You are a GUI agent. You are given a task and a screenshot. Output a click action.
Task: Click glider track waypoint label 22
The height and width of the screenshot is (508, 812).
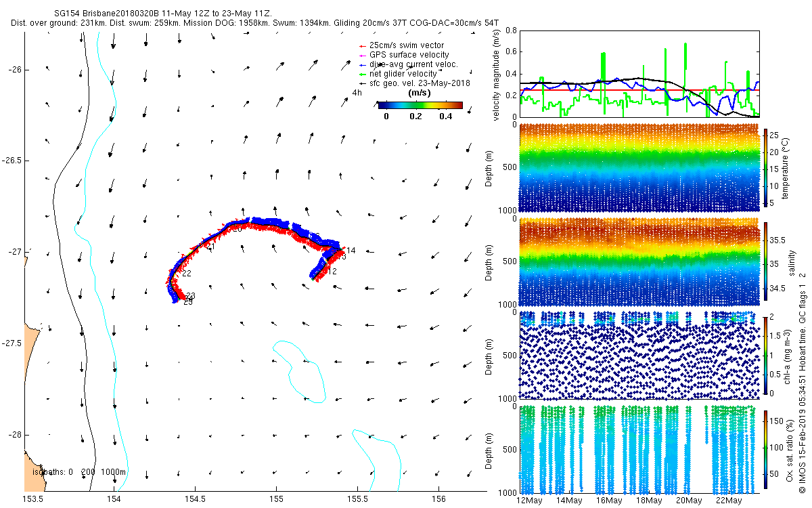(187, 274)
